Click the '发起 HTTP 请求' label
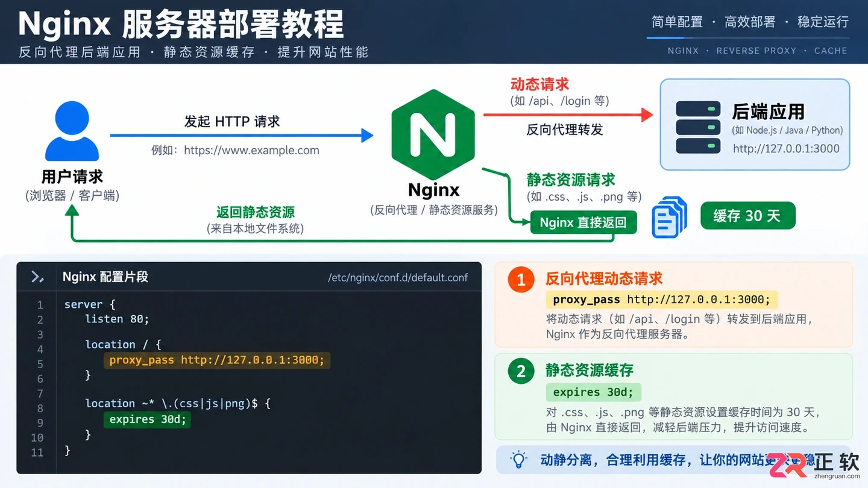Viewport: 868px width, 488px height. [232, 122]
